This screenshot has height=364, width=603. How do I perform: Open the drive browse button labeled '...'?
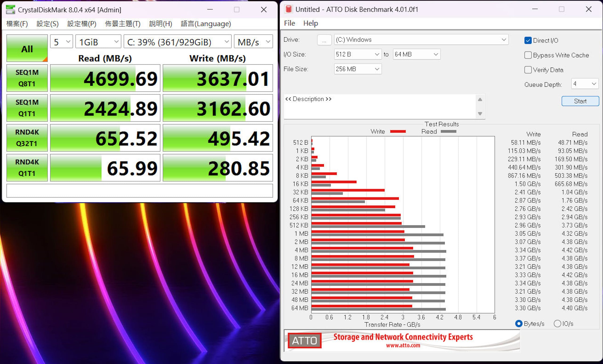tap(324, 40)
